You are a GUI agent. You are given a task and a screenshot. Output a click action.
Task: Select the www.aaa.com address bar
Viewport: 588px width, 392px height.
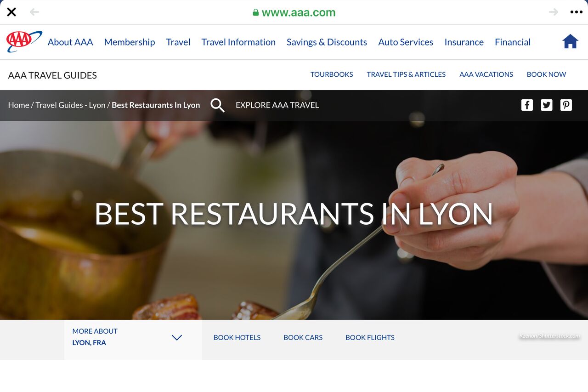pos(294,12)
